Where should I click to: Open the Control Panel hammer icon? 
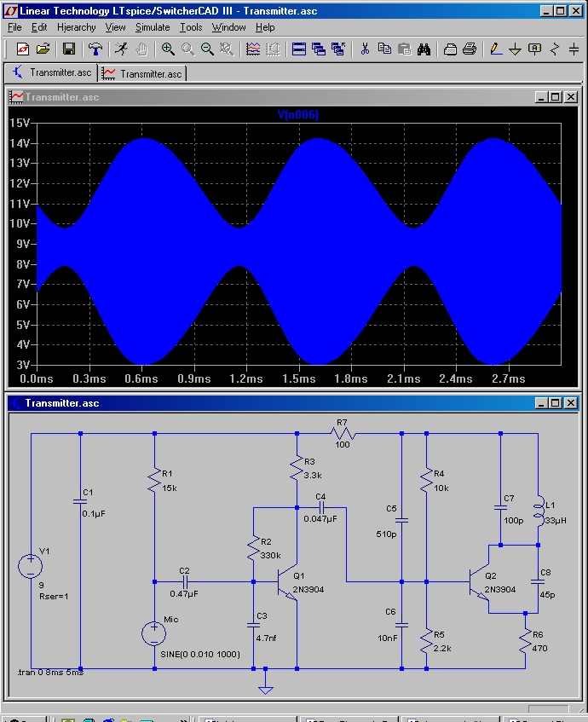click(95, 49)
